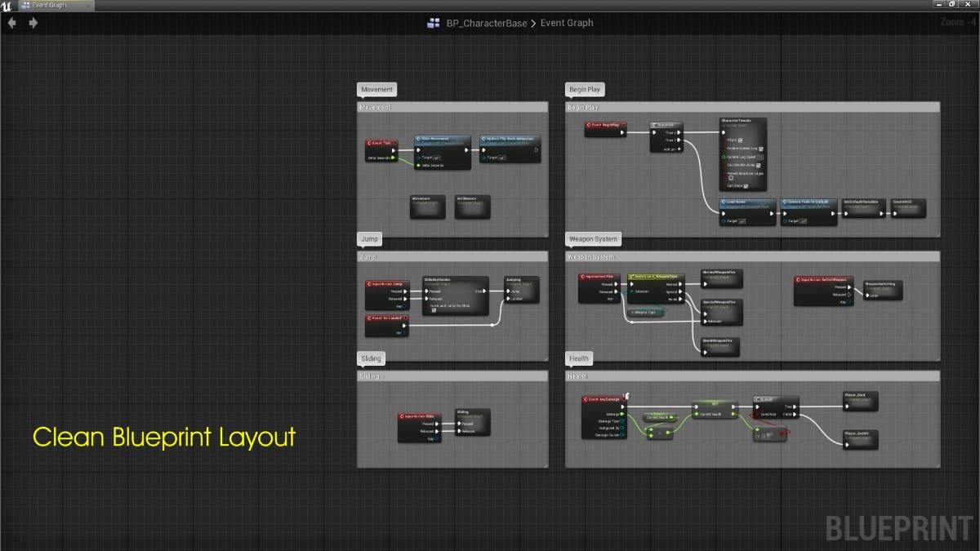Viewport: 980px width, 551px height.
Task: Select the Jumping collapsed node
Action: (x=522, y=290)
